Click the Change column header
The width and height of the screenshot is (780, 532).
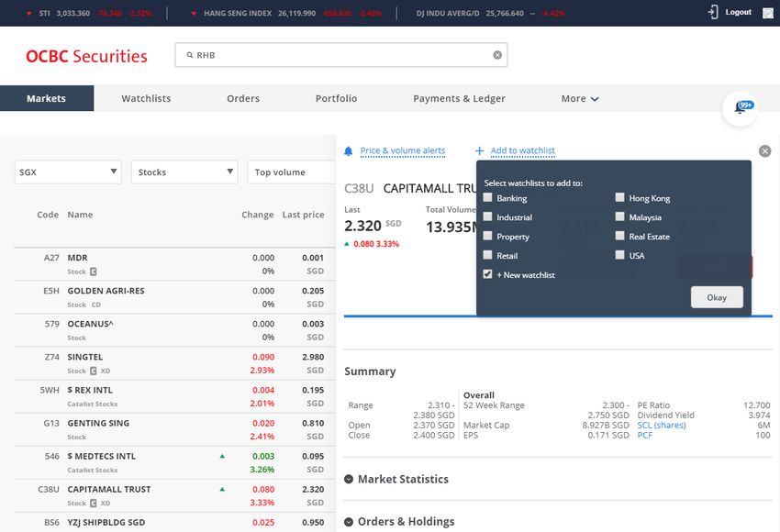tap(258, 215)
